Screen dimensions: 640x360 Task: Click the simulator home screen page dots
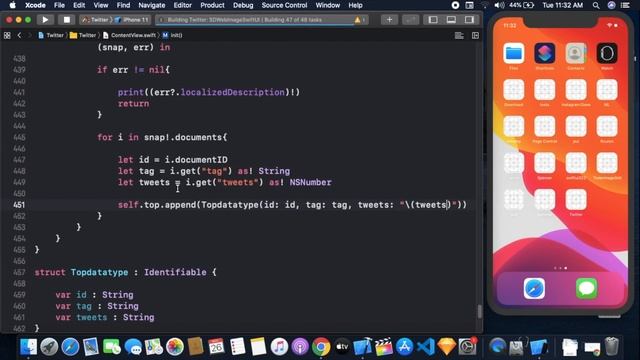click(x=560, y=268)
